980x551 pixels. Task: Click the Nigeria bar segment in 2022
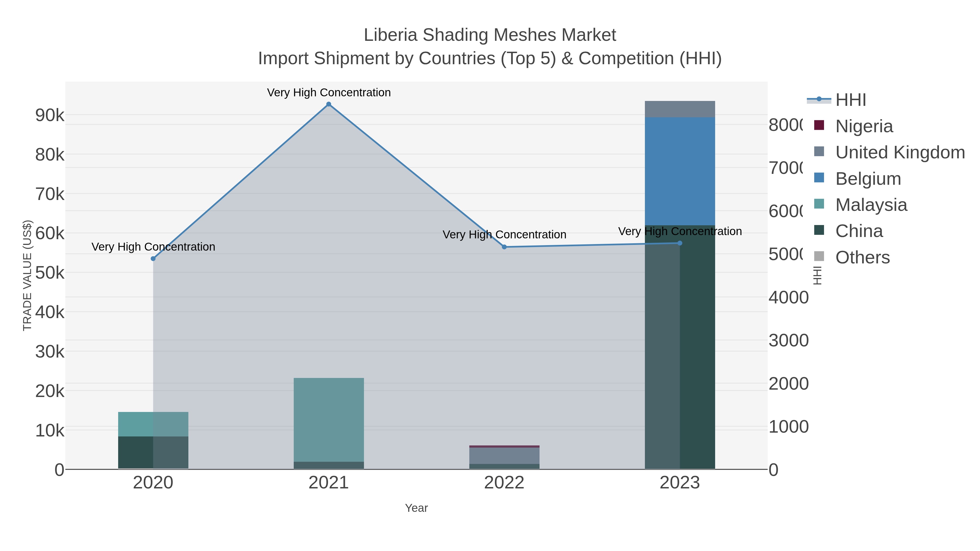(504, 447)
